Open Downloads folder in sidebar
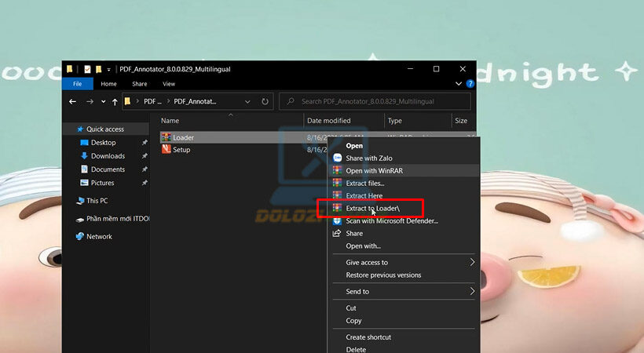Viewport: 644px width, 353px height. [107, 156]
